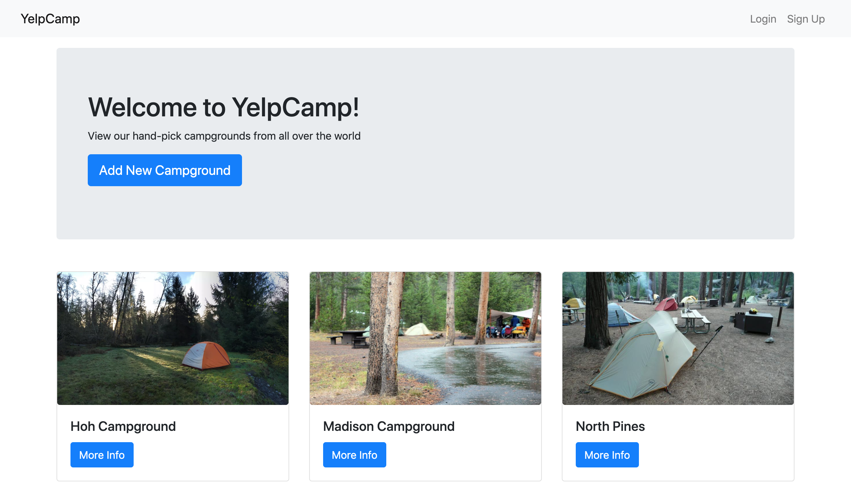Click the YelpCamp brand in the navbar

tap(50, 19)
